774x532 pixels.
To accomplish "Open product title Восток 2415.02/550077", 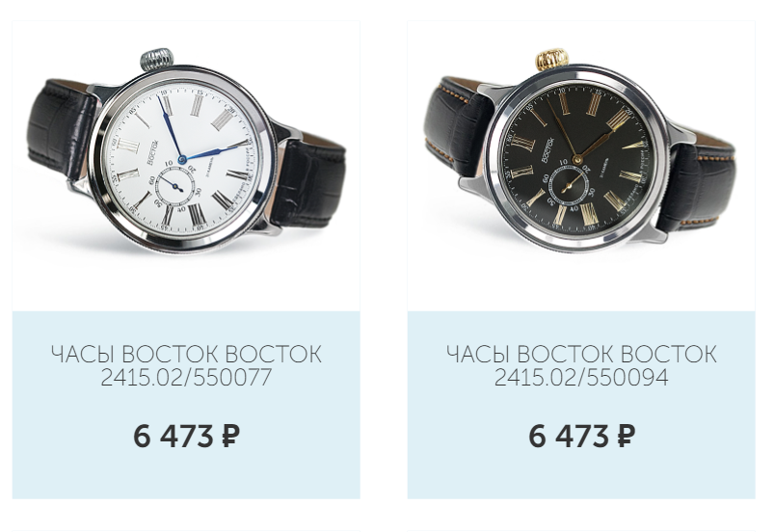I will (186, 365).
